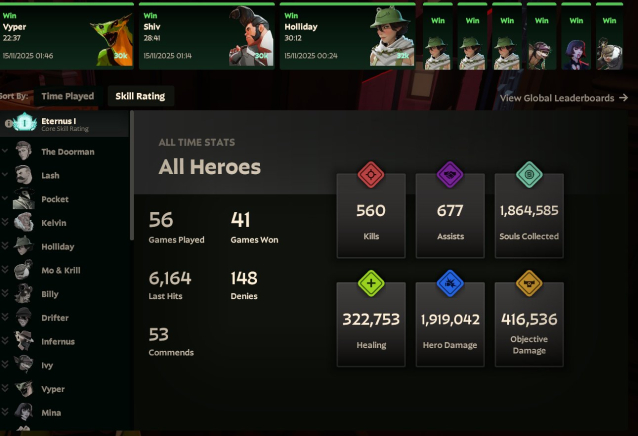Expand The Doorman hero entry
The height and width of the screenshot is (436, 638).
pos(5,151)
